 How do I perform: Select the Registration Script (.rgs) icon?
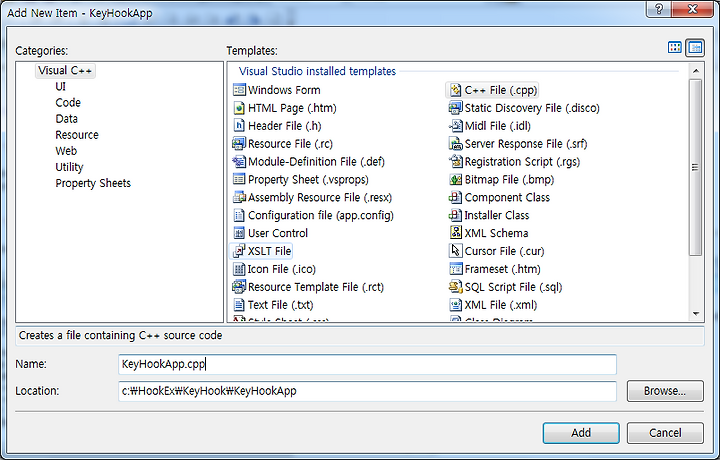[x=455, y=162]
